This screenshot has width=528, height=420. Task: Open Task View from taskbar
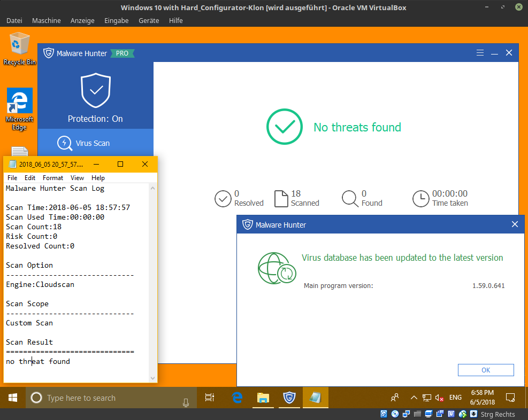210,398
